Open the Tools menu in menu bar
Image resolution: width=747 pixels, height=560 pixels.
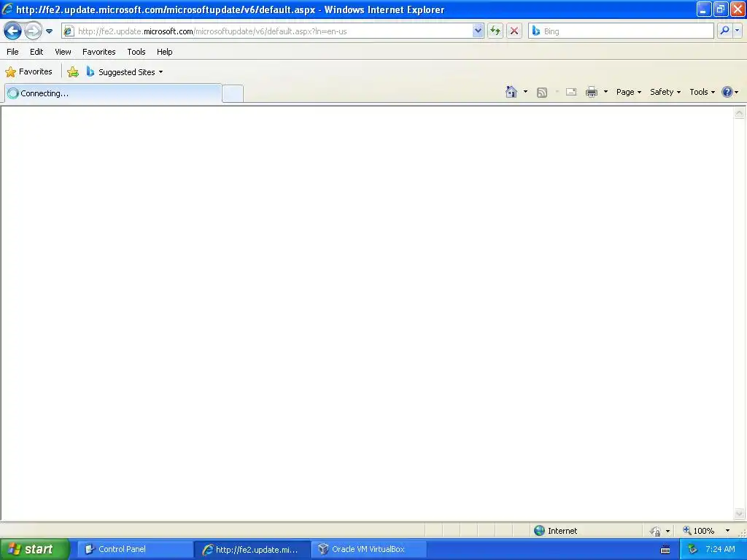(136, 52)
